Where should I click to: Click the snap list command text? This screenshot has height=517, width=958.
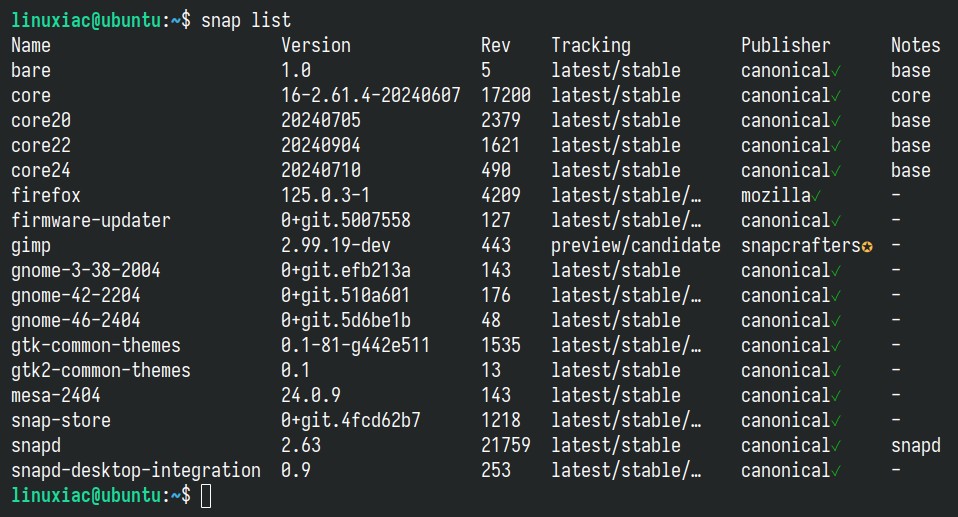[246, 20]
